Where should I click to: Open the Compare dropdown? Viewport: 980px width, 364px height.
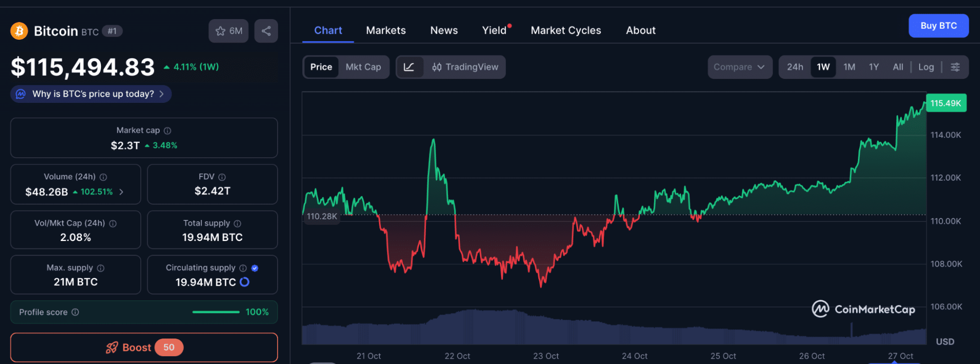pos(739,67)
